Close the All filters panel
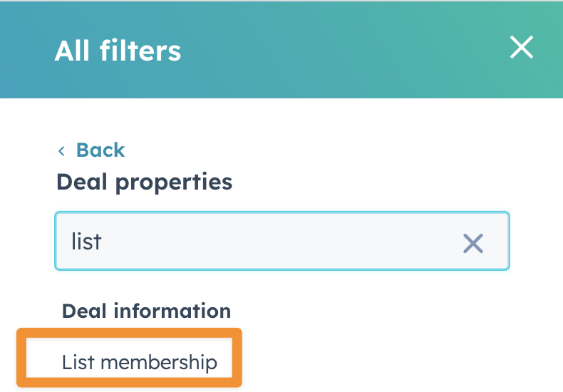This screenshot has width=563, height=392. (x=522, y=48)
